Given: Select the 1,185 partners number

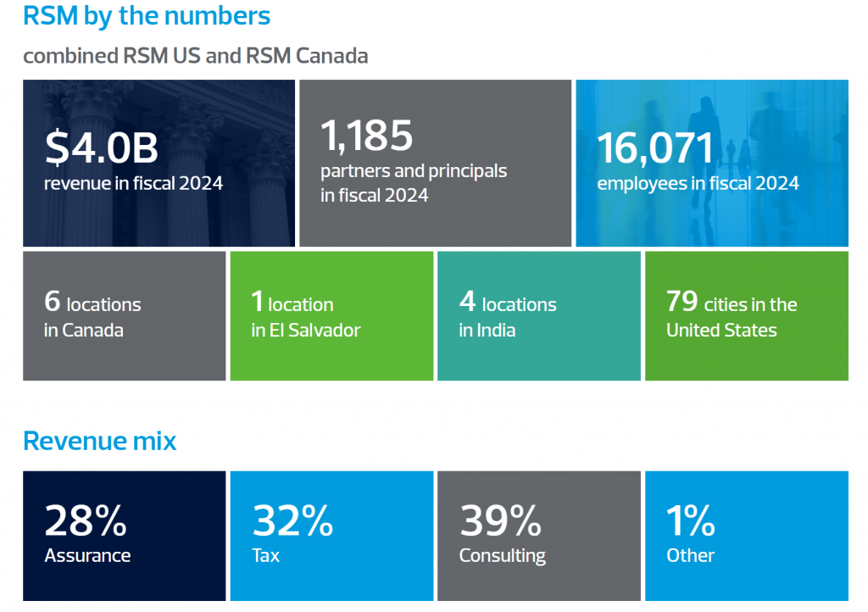Looking at the screenshot, I should point(366,136).
